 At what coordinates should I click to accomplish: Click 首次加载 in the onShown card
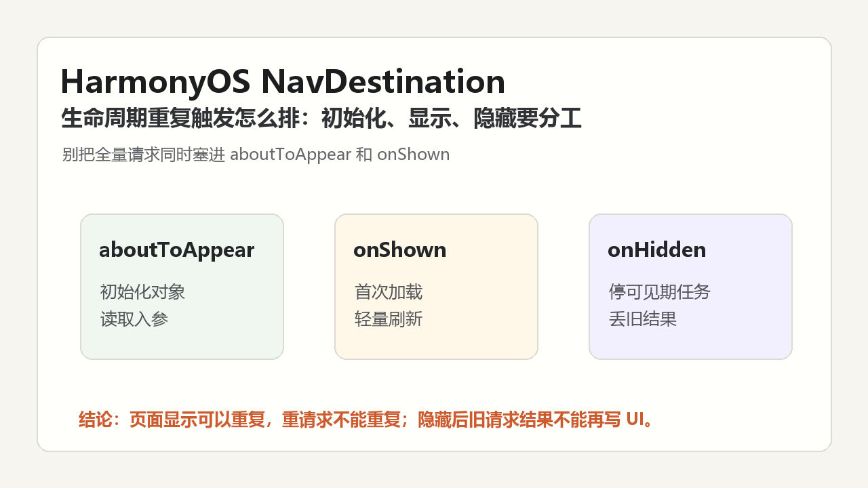point(388,292)
